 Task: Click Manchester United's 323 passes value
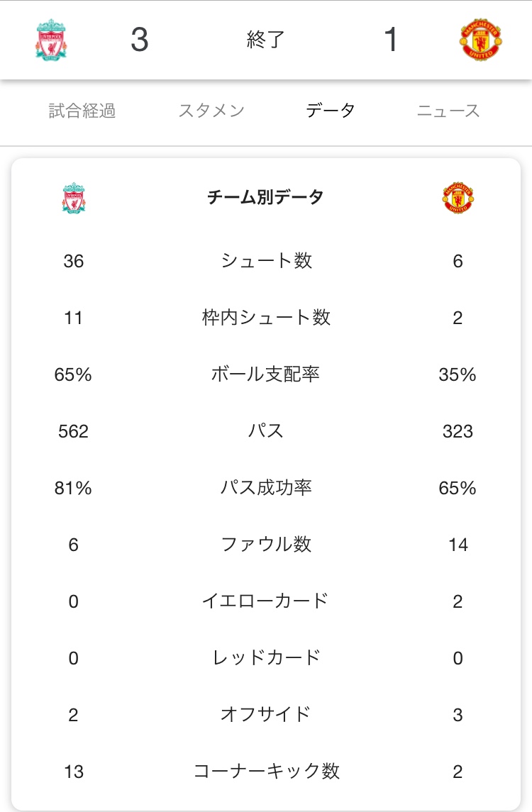click(458, 431)
